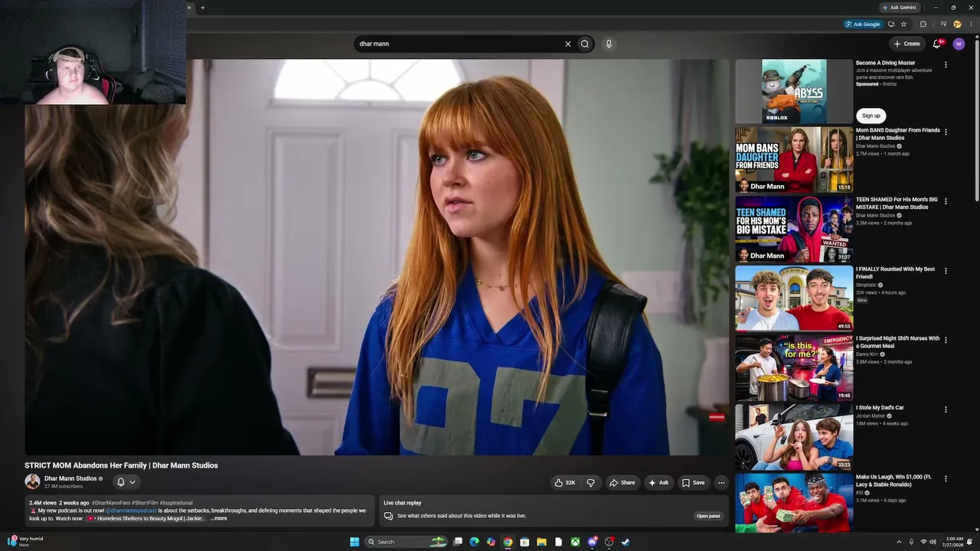Image resolution: width=980 pixels, height=551 pixels.
Task: Open File Explorer from the taskbar
Action: pos(541,542)
